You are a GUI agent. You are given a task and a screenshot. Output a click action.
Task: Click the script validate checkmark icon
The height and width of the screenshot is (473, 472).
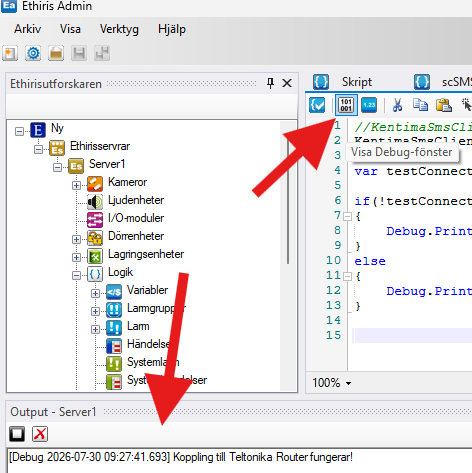(317, 105)
